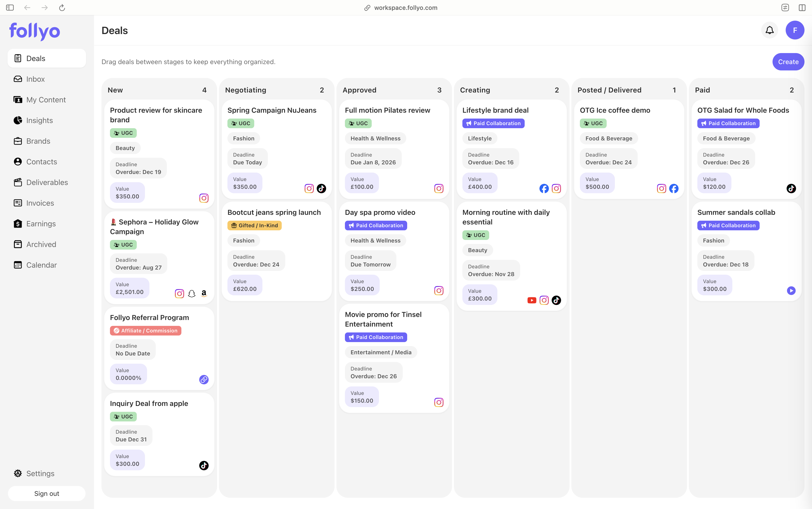Click the notification bell icon
812x509 pixels.
click(769, 30)
